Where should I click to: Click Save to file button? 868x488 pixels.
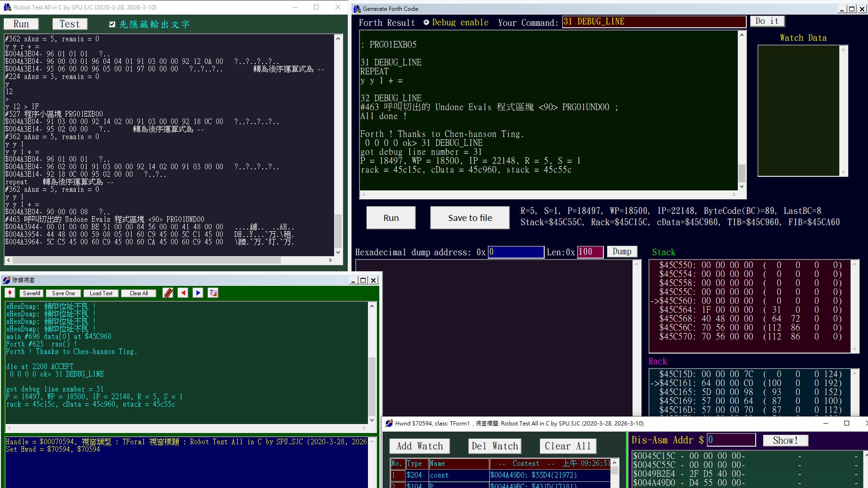(470, 218)
